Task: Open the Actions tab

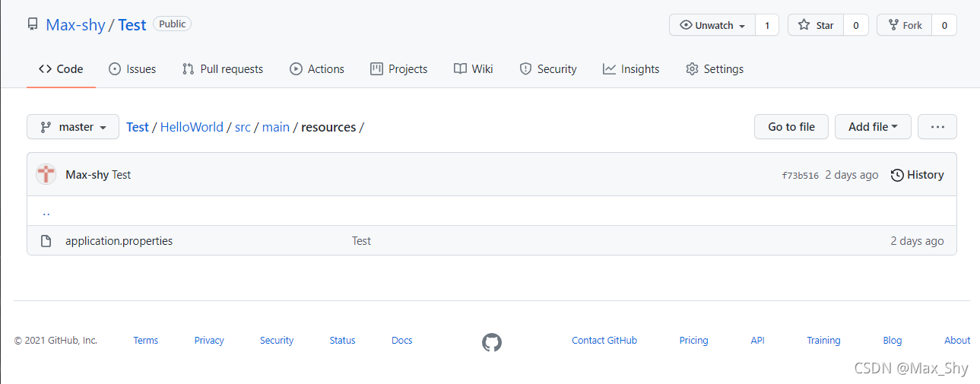Action: (317, 69)
